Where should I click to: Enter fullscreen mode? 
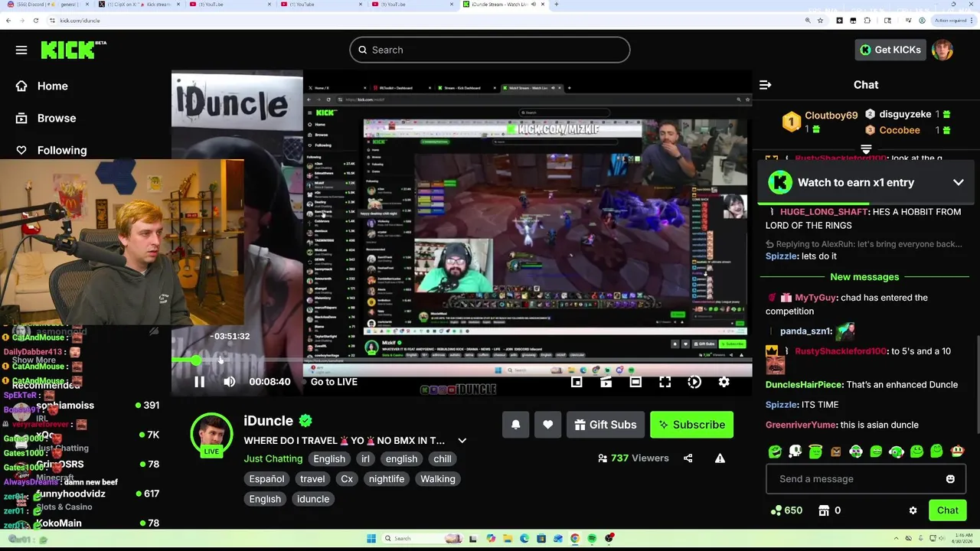(x=665, y=381)
